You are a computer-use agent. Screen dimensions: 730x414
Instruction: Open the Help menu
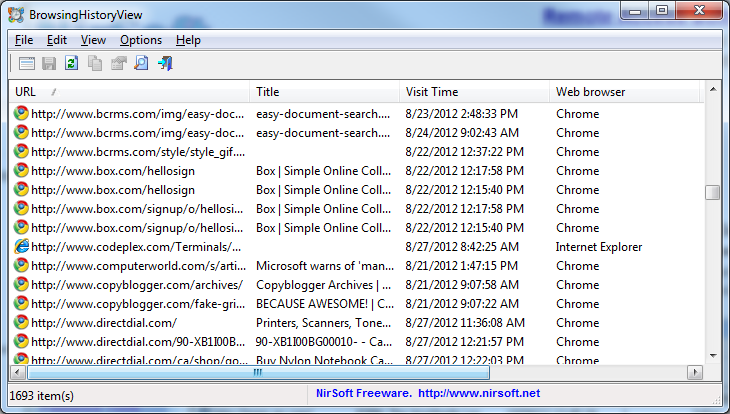click(x=188, y=41)
